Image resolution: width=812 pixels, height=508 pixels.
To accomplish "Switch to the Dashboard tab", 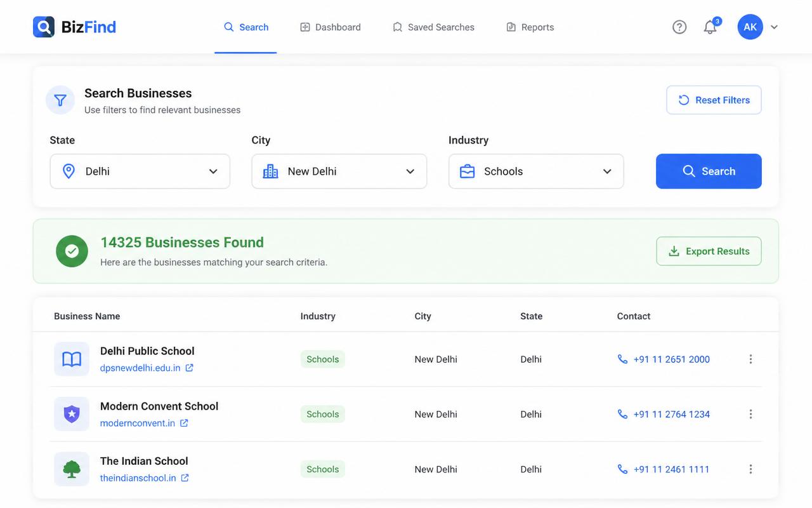I will tap(331, 27).
